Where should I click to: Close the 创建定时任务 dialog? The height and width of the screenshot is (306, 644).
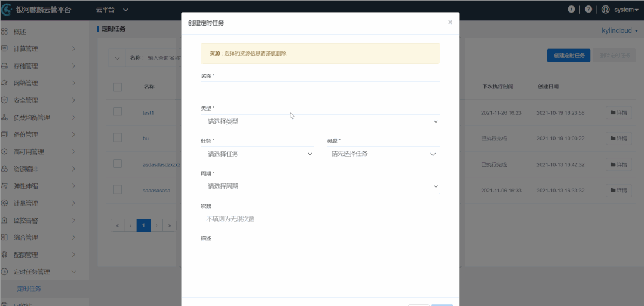[450, 22]
